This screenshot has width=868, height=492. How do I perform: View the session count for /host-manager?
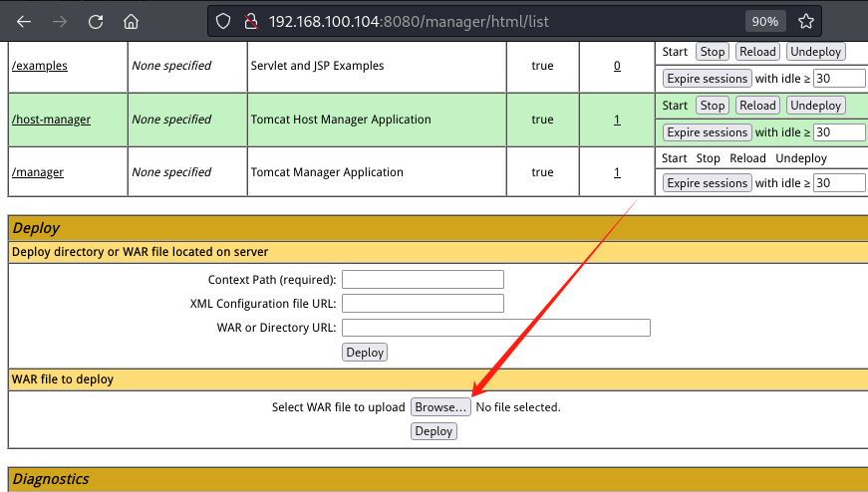617,120
